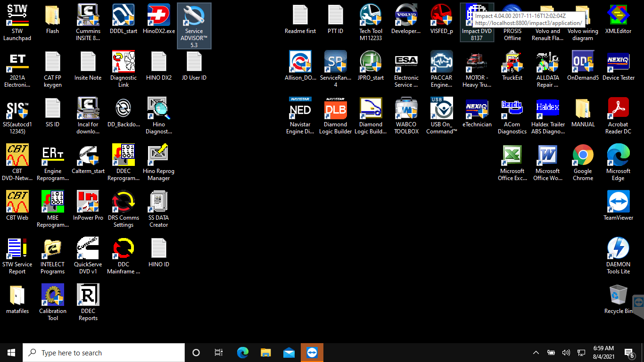Launch VISFED_p shortcut
Image resolution: width=644 pixels, height=362 pixels.
(x=442, y=19)
